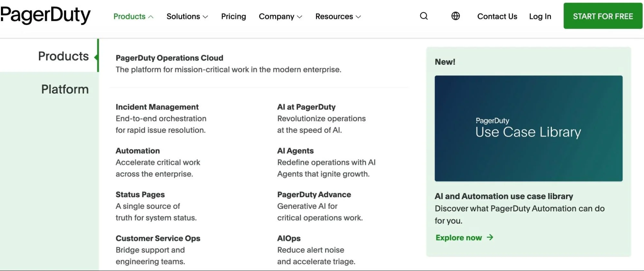
Task: Click the PagerDuty logo
Action: [x=45, y=15]
